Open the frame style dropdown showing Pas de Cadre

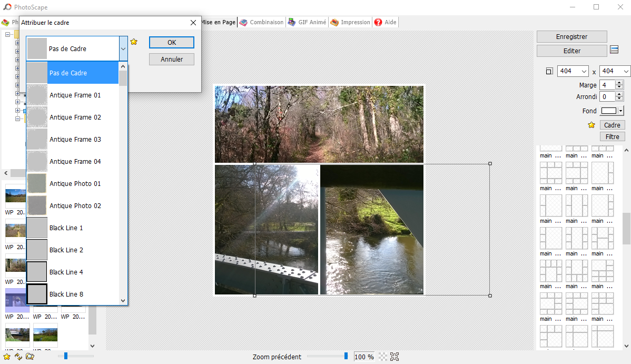(123, 48)
